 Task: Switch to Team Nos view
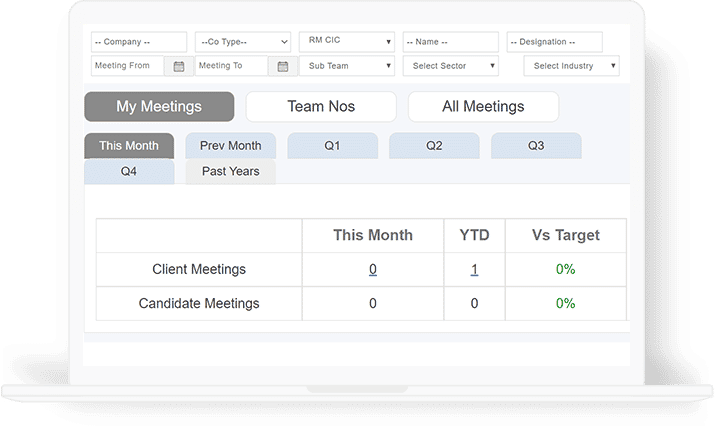pos(321,107)
